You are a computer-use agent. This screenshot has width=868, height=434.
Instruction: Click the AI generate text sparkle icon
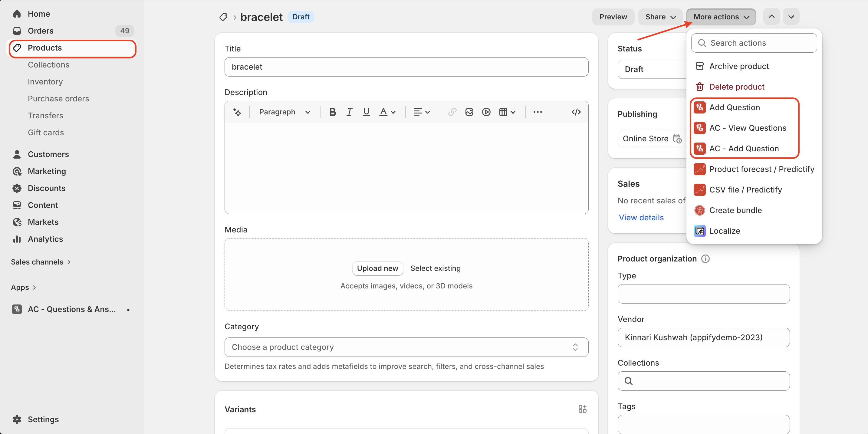pyautogui.click(x=237, y=112)
